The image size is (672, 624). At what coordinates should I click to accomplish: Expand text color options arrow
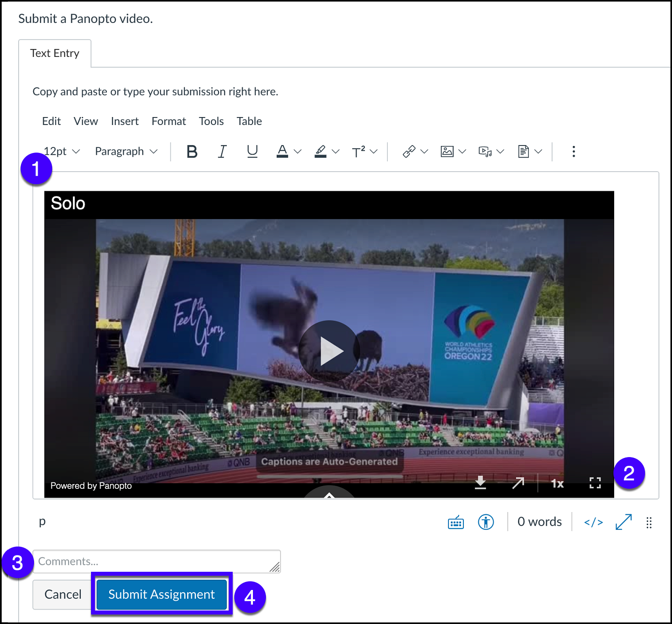(298, 152)
